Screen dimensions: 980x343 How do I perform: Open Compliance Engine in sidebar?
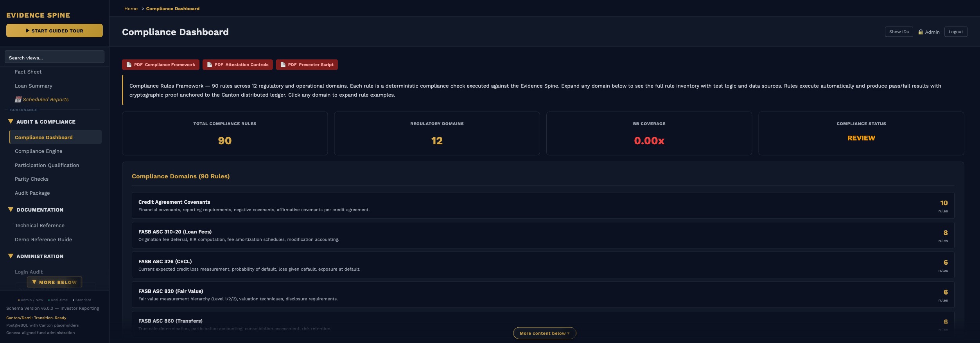[x=38, y=151]
